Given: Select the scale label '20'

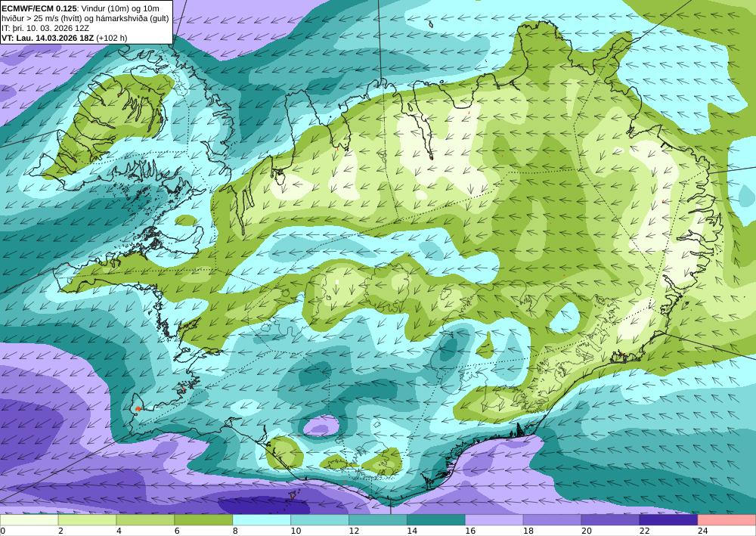Looking at the screenshot, I should (x=587, y=531).
